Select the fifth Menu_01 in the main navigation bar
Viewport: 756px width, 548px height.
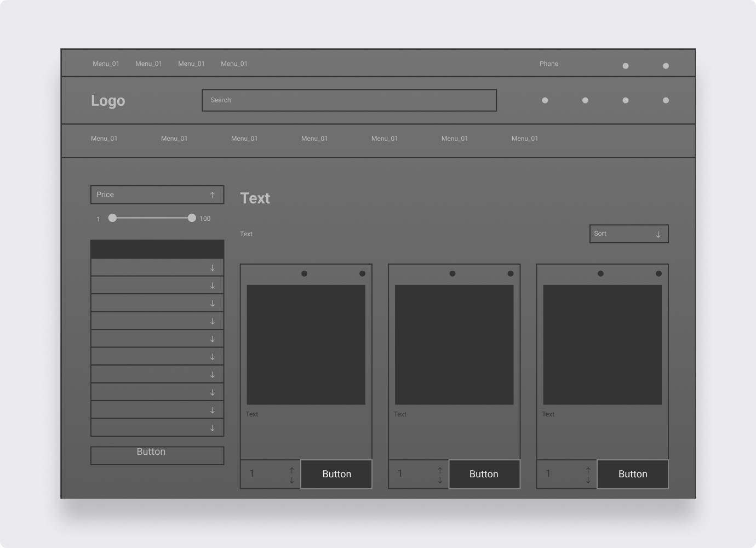(385, 139)
